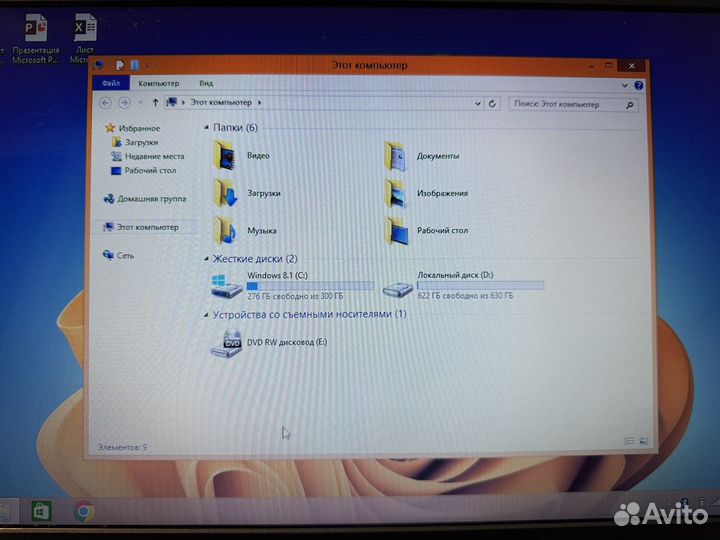The height and width of the screenshot is (540, 720).
Task: Open the Файл menu tab
Action: [x=111, y=83]
